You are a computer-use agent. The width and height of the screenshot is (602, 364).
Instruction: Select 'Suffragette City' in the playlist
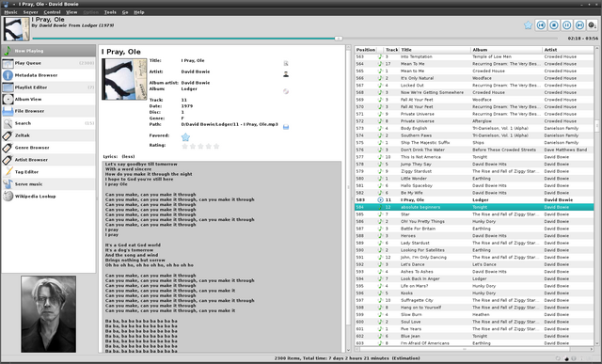[x=474, y=300]
